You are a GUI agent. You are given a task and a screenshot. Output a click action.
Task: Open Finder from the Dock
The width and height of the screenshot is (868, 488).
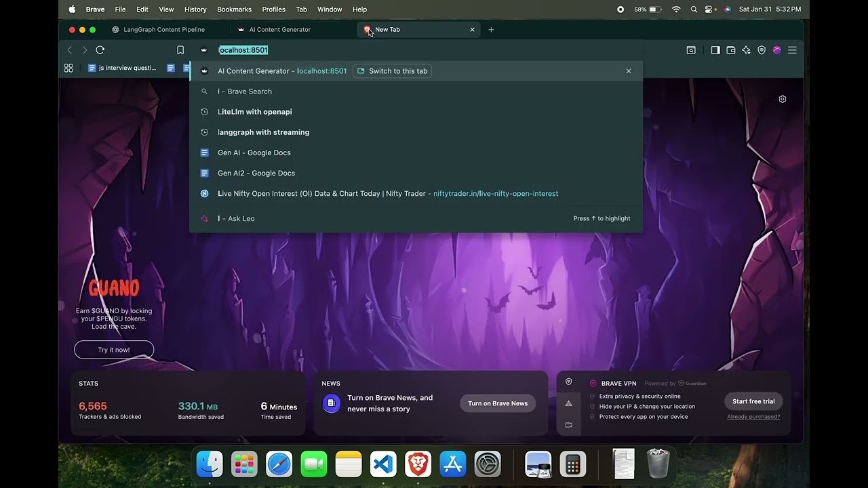[210, 464]
